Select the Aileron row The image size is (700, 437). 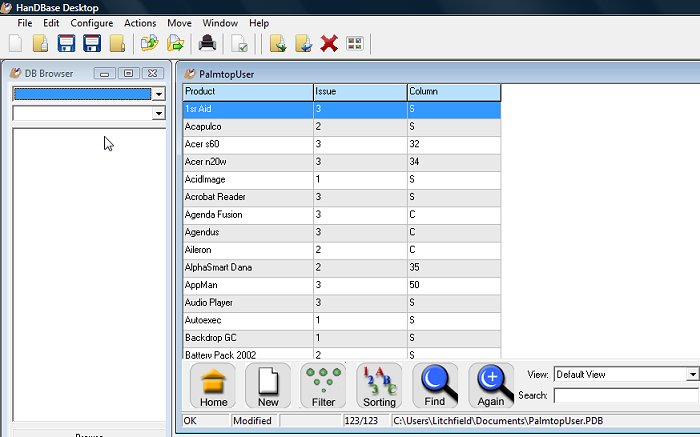point(342,250)
